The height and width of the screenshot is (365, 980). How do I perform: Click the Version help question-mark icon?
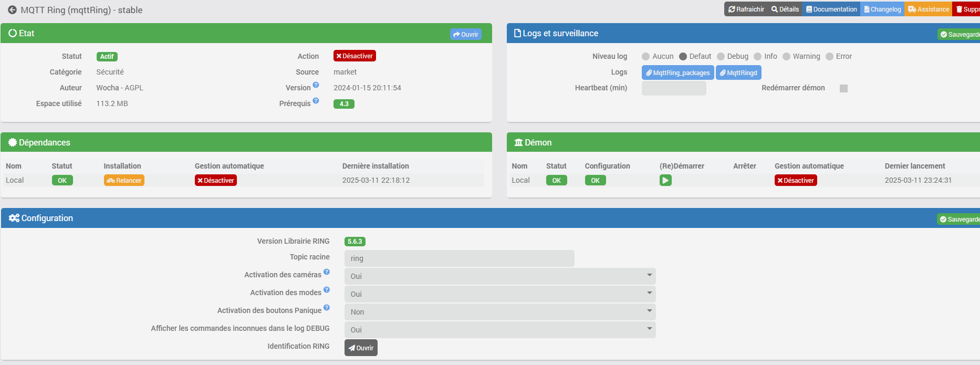coord(316,85)
